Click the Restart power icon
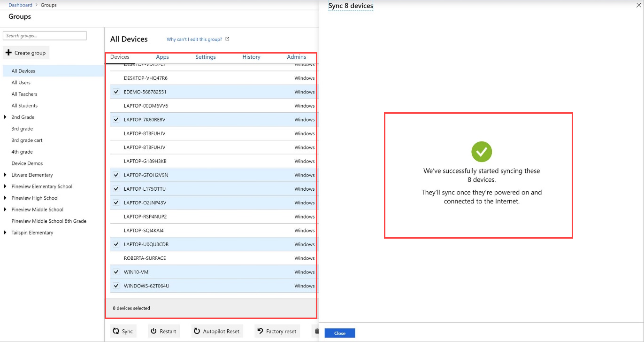Viewport: 644px width, 342px height. [x=153, y=331]
